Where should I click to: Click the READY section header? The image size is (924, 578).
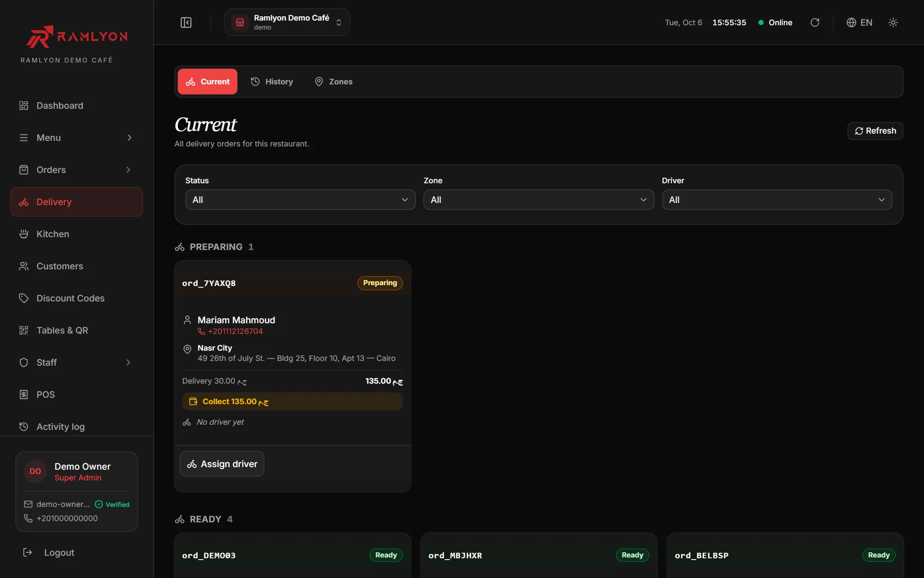pyautogui.click(x=204, y=519)
